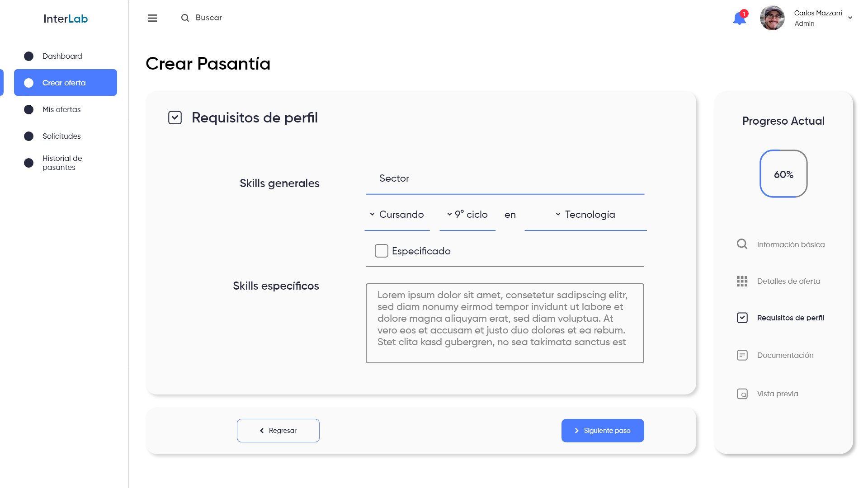Click the Requisitos de perfil progress step checkbox
The width and height of the screenshot is (868, 488).
742,318
